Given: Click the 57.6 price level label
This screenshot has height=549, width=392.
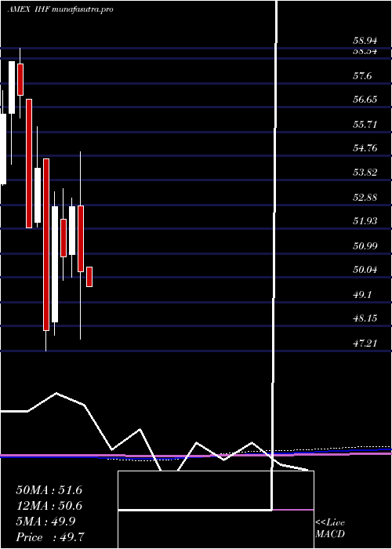Looking at the screenshot, I should pos(361,76).
